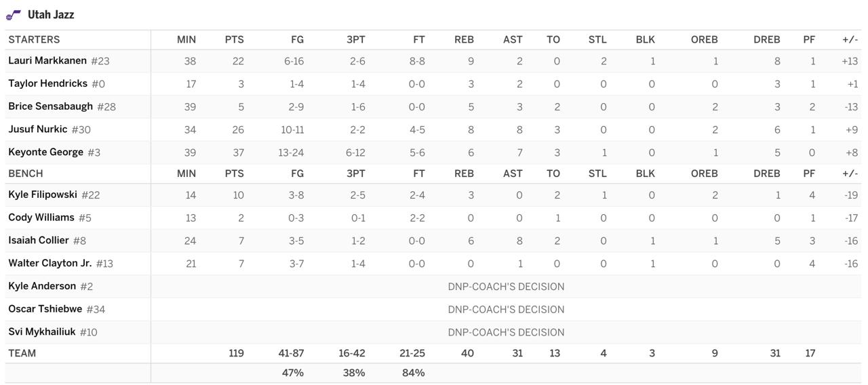Click the team total points value 119
Screen dimensions: 868x385
click(235, 353)
